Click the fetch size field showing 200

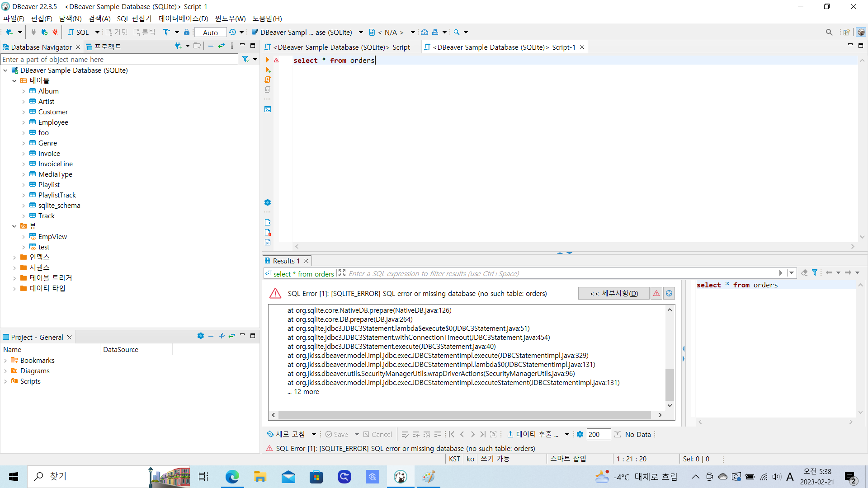(x=599, y=434)
